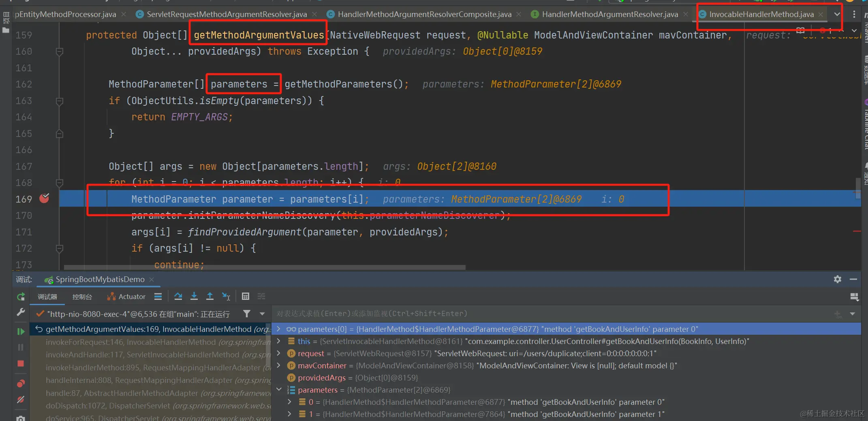
Task: Switch to the 控制台 console tab
Action: click(82, 297)
